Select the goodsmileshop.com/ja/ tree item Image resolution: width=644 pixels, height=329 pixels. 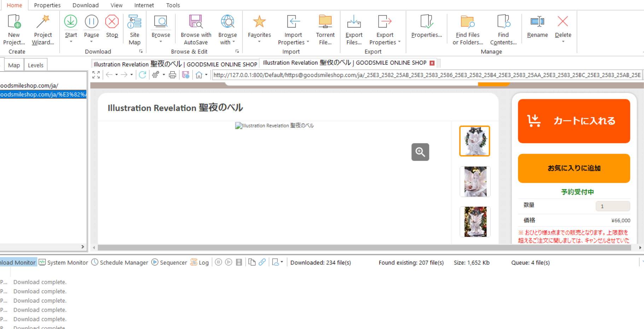pos(29,85)
